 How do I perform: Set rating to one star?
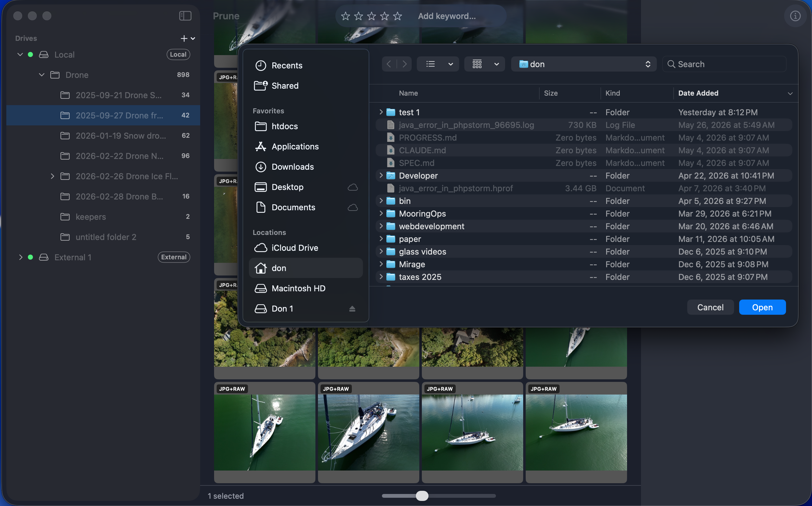click(x=346, y=16)
